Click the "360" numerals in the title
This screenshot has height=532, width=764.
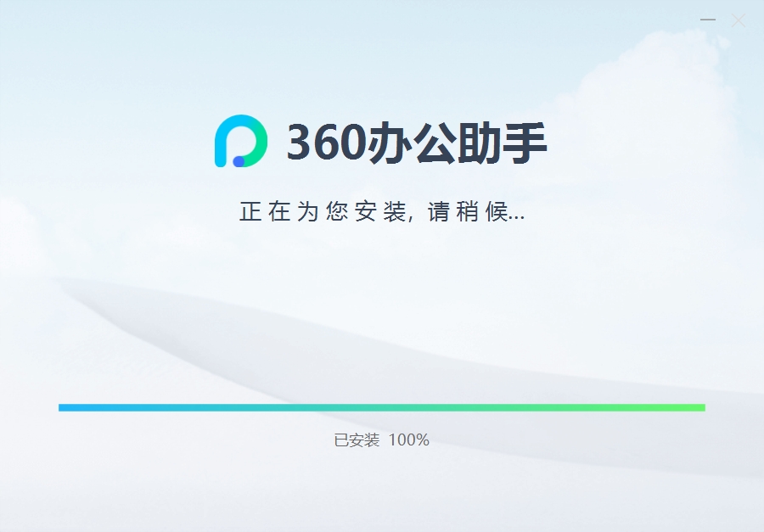tap(326, 142)
